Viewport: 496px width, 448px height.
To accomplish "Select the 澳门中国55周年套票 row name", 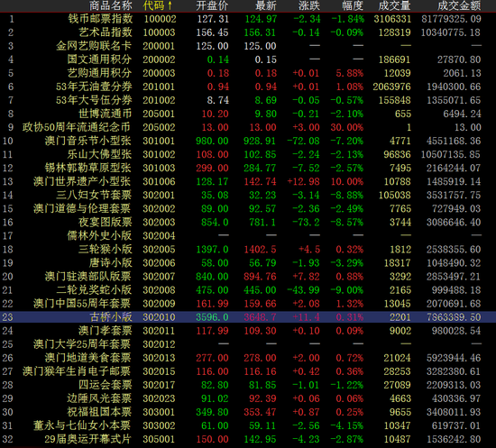I will [82, 304].
